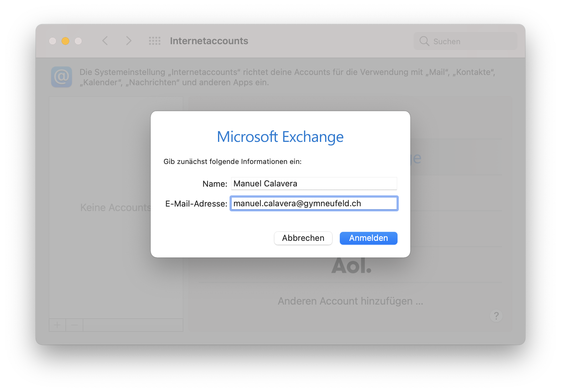Click the back navigation chevron
The width and height of the screenshot is (561, 392).
[105, 41]
